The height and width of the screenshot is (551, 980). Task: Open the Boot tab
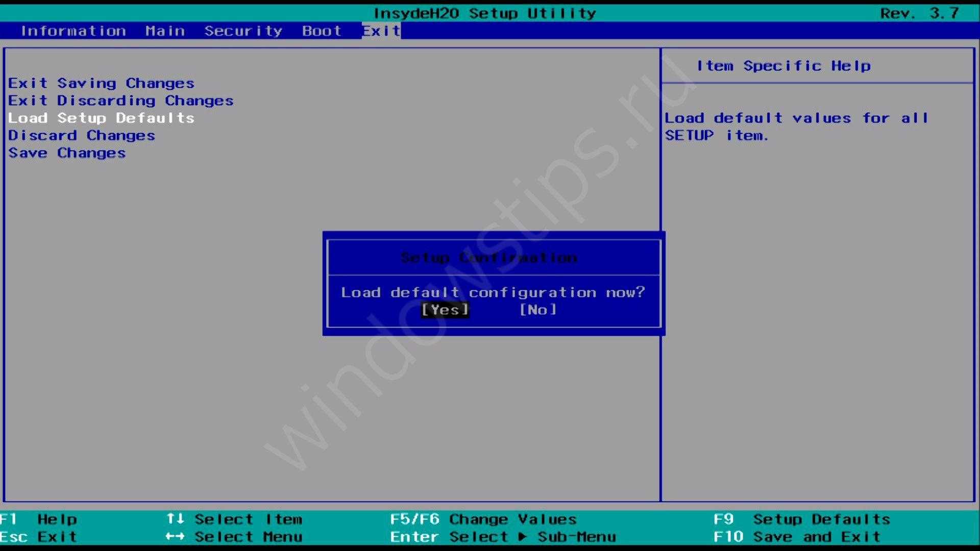point(322,31)
